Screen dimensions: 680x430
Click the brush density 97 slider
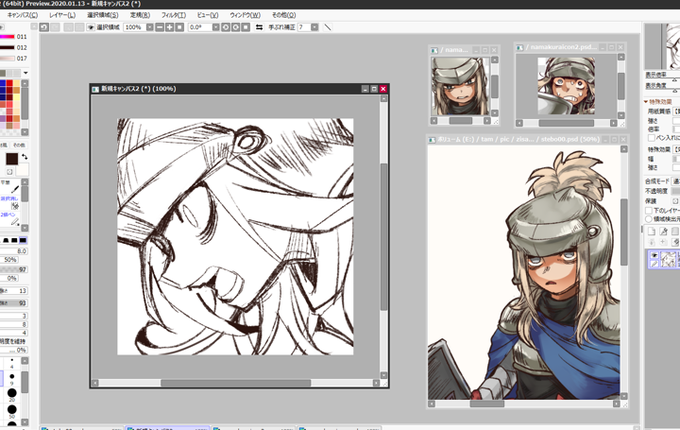tap(14, 269)
